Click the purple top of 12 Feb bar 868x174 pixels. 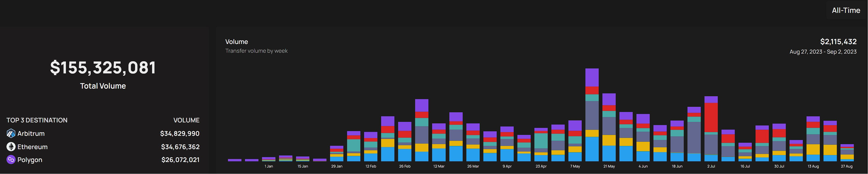click(x=371, y=135)
